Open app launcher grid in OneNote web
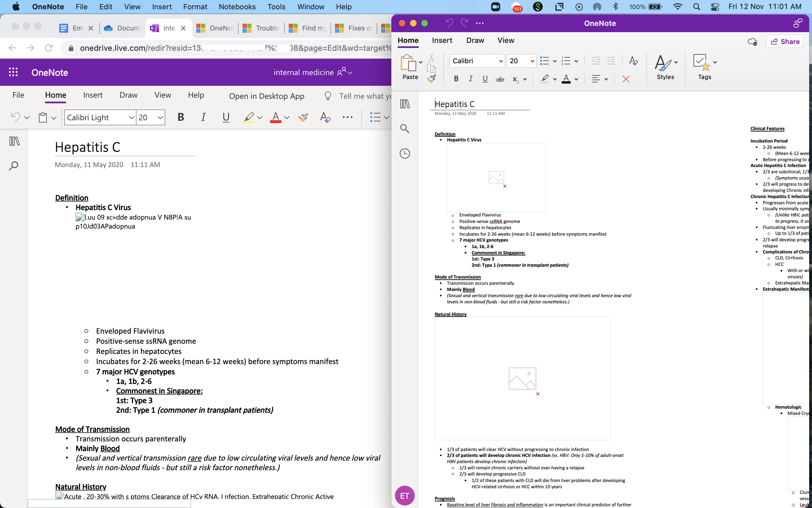The image size is (812, 508). tap(13, 72)
